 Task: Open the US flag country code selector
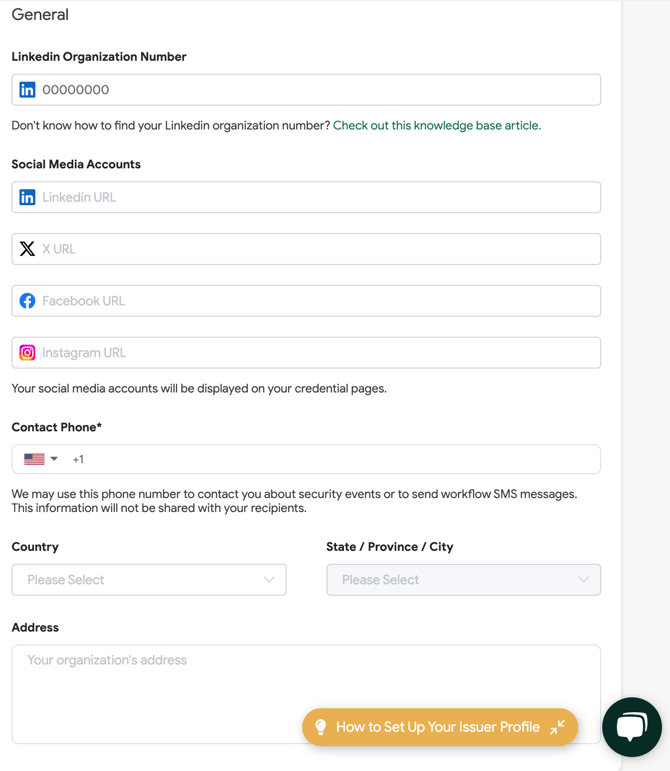(x=41, y=459)
